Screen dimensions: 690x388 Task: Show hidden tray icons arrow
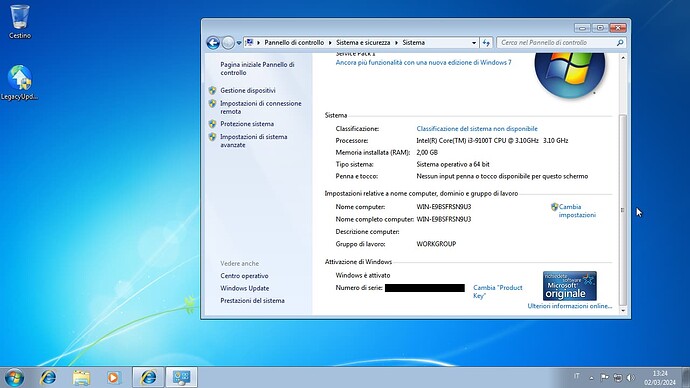591,377
